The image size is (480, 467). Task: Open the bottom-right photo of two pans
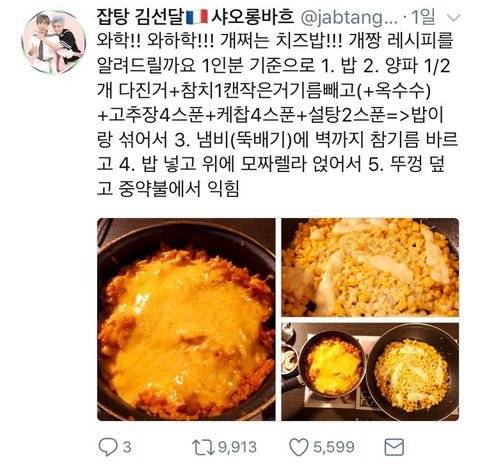coord(370,371)
